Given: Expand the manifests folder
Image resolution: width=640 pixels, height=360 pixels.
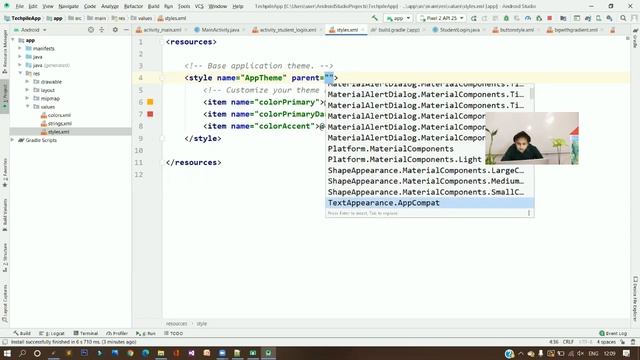Looking at the screenshot, I should [x=20, y=48].
